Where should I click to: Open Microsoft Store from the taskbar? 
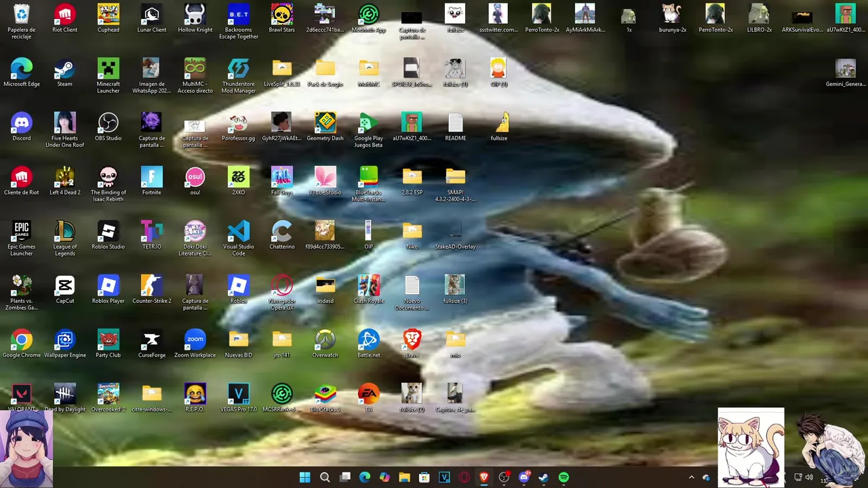(424, 477)
